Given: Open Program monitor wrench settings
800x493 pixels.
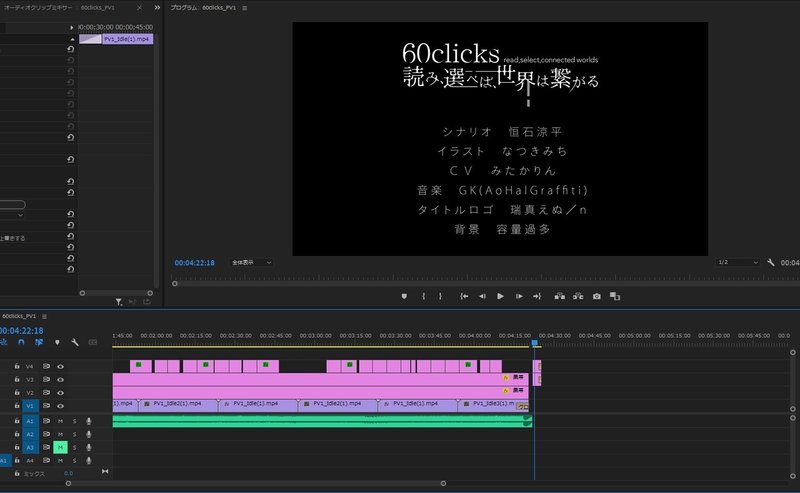Looking at the screenshot, I should tap(770, 262).
